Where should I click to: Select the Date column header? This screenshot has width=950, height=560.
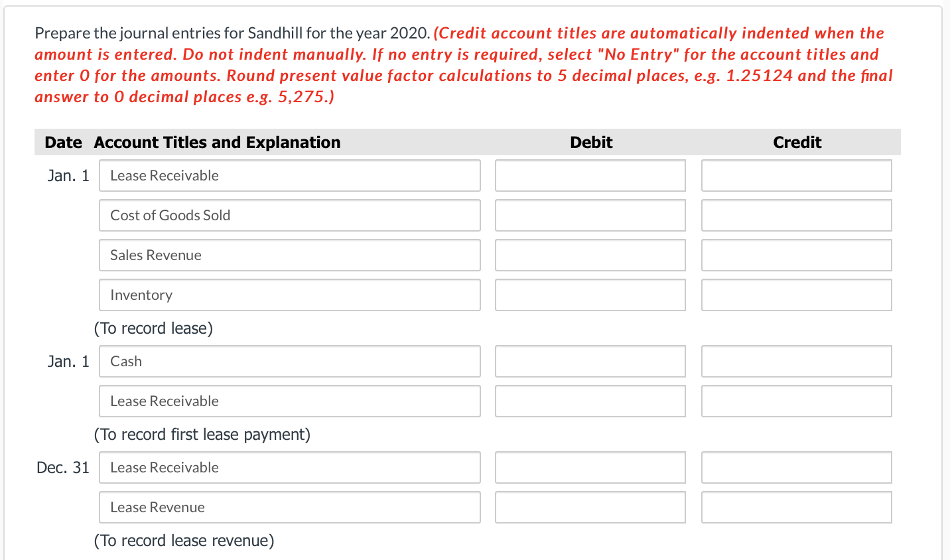63,142
